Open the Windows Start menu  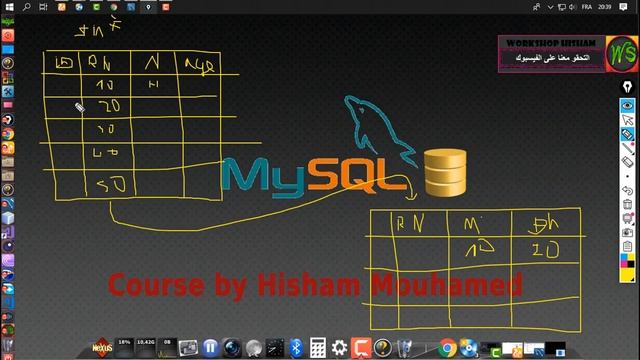(9, 7)
